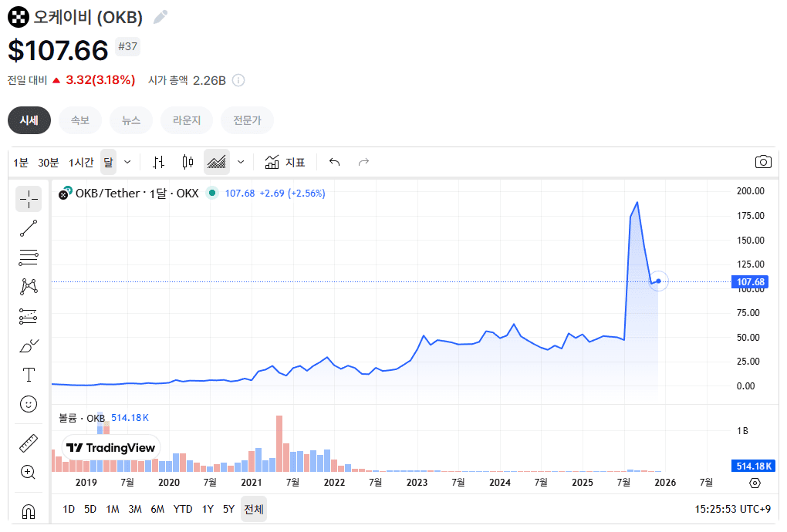Click the OKB symbol logo in chart legend
The height and width of the screenshot is (532, 787).
(x=66, y=193)
